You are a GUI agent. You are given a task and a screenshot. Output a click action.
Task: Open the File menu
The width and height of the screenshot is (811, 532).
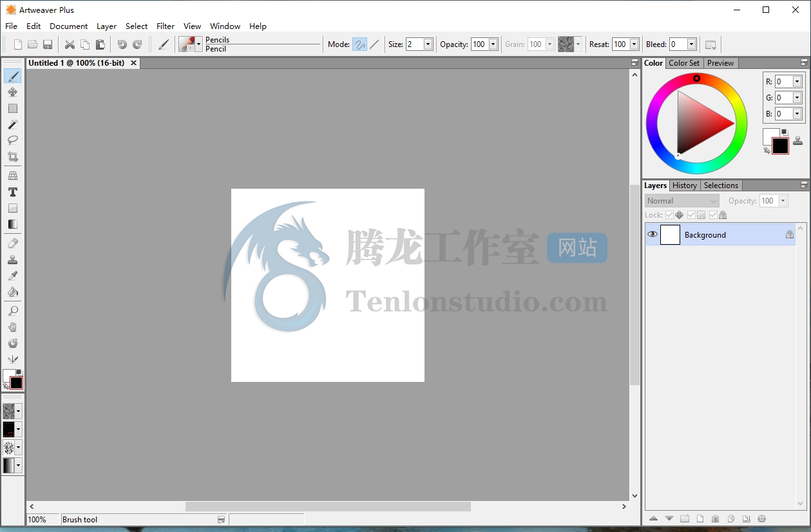[x=11, y=26]
